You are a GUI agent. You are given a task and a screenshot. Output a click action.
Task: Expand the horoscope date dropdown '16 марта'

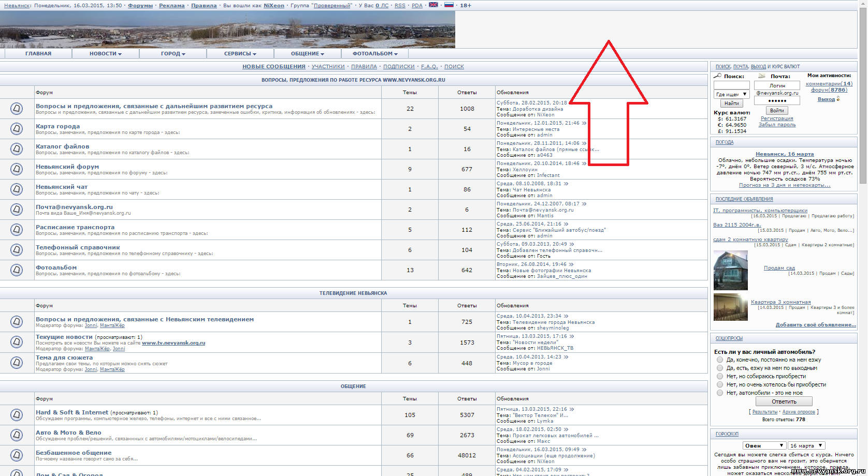(806, 445)
